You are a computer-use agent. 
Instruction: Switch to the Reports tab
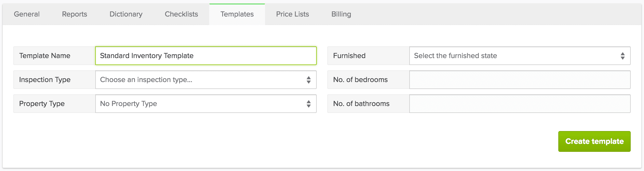[74, 14]
